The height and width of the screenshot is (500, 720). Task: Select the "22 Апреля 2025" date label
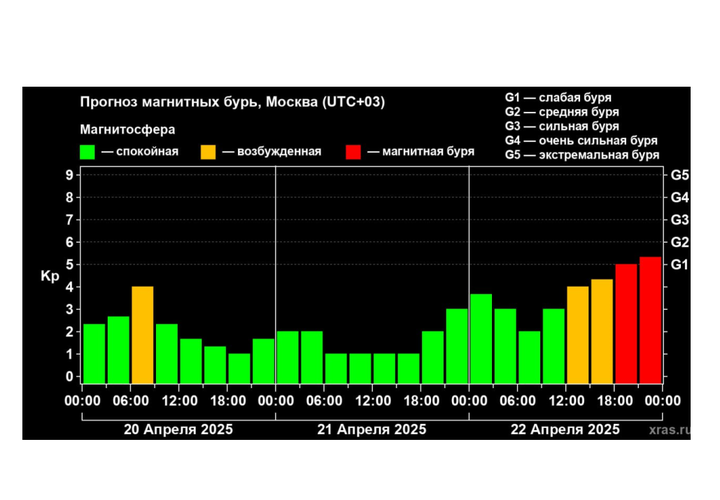point(564,429)
